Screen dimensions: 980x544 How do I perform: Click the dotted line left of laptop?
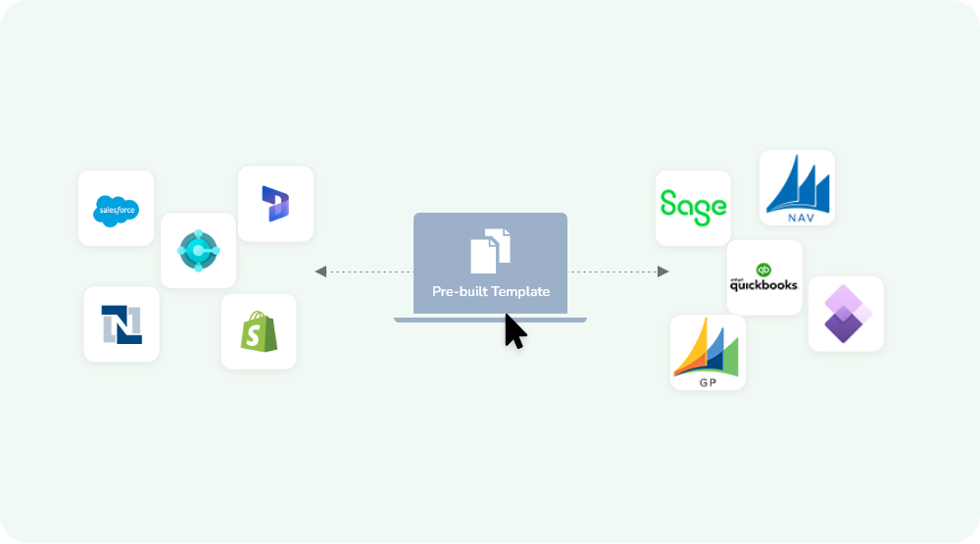pyautogui.click(x=367, y=272)
